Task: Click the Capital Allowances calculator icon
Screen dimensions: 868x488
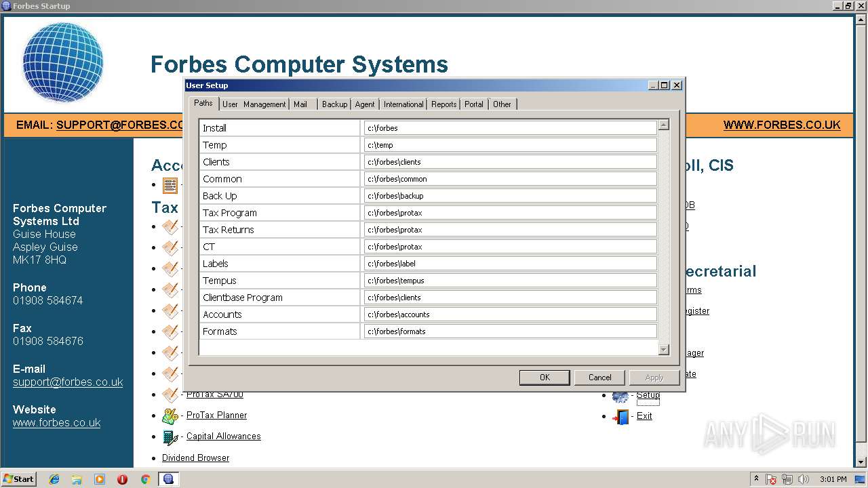Action: [x=170, y=436]
